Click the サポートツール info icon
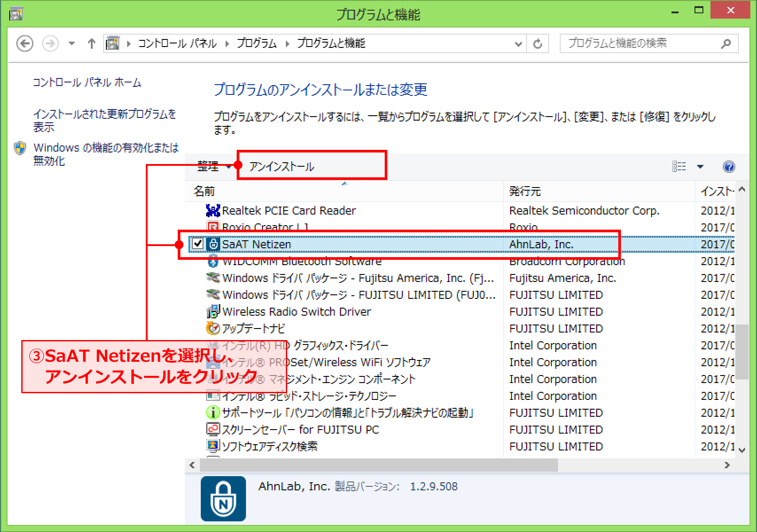The height and width of the screenshot is (532, 757). pos(213,412)
